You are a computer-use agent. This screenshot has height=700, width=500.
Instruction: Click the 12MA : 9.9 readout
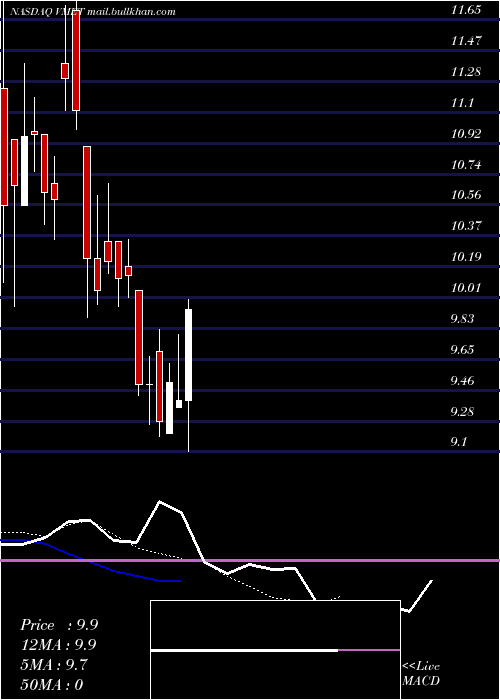[x=58, y=645]
